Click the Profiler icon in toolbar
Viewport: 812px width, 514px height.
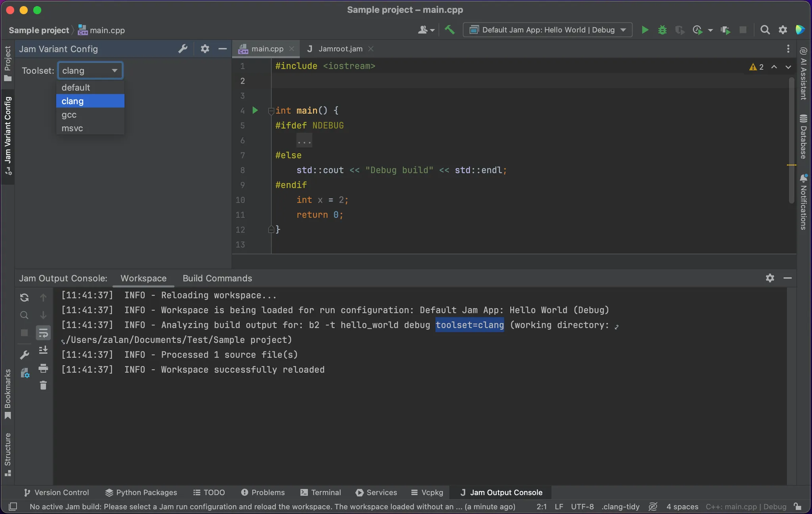pos(697,30)
